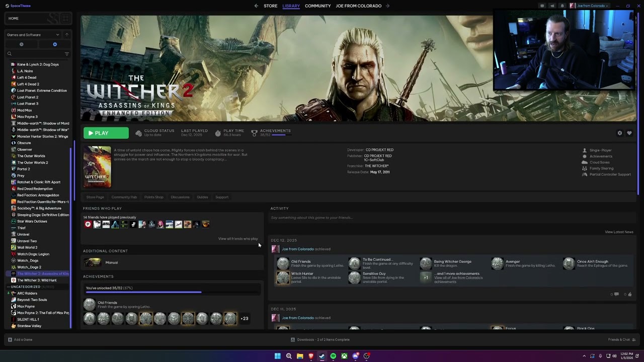
Task: Open File Explorer from the taskbar
Action: click(x=300, y=356)
